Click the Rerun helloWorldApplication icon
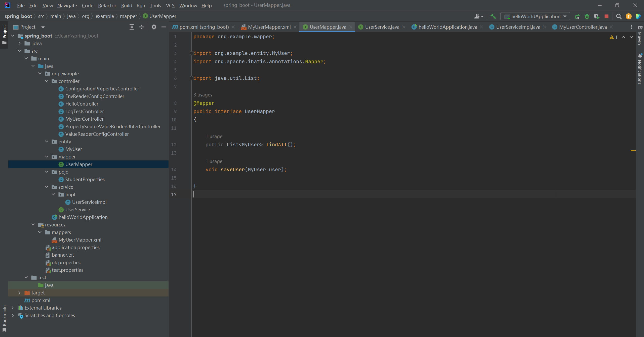644x337 pixels. [x=577, y=16]
